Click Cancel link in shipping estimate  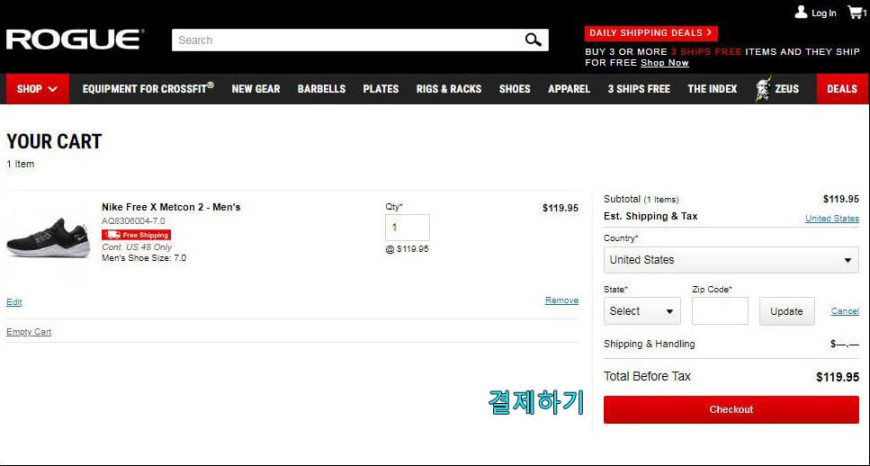coord(844,311)
